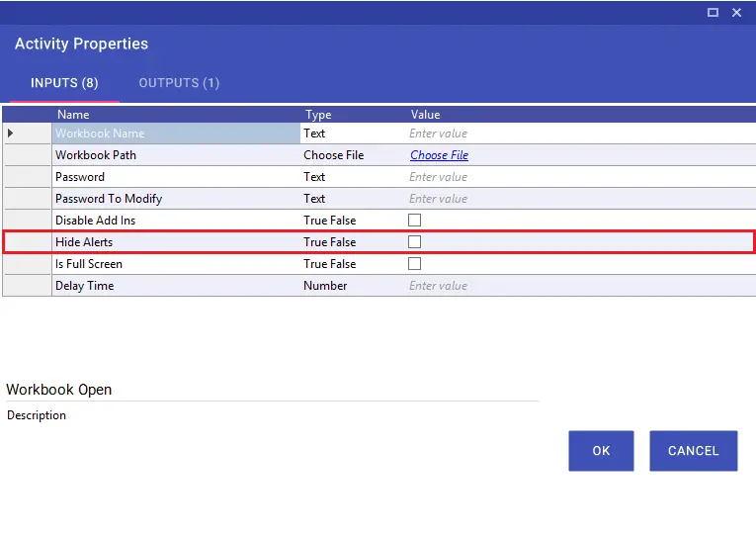The height and width of the screenshot is (537, 756).
Task: Click the row selector arrow beside Workbook Name
Action: [10, 134]
